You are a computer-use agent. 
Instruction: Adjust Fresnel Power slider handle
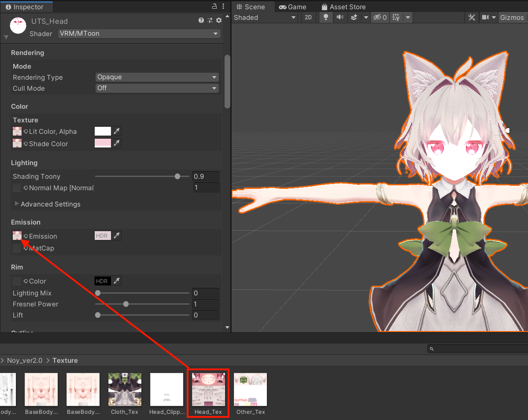point(126,304)
